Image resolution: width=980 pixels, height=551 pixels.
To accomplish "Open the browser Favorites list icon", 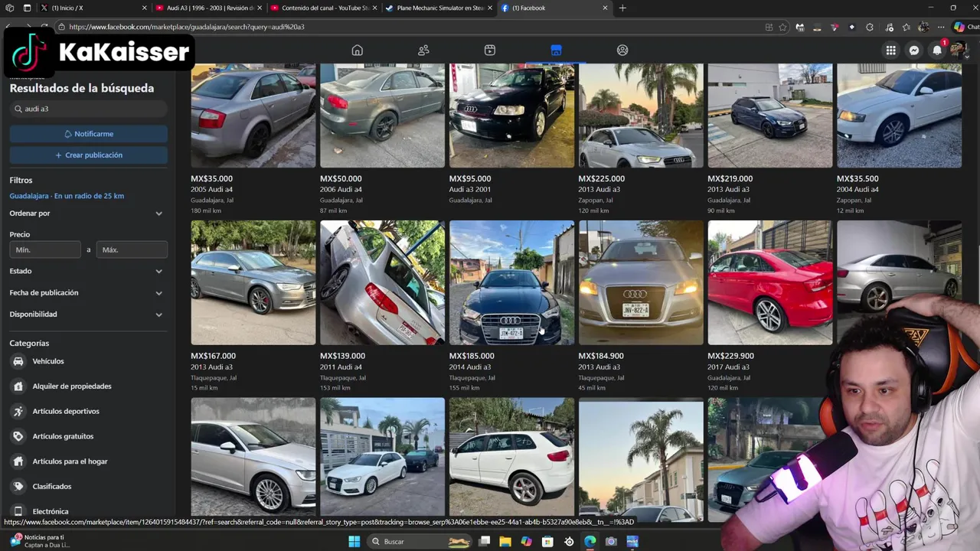I will [x=906, y=27].
